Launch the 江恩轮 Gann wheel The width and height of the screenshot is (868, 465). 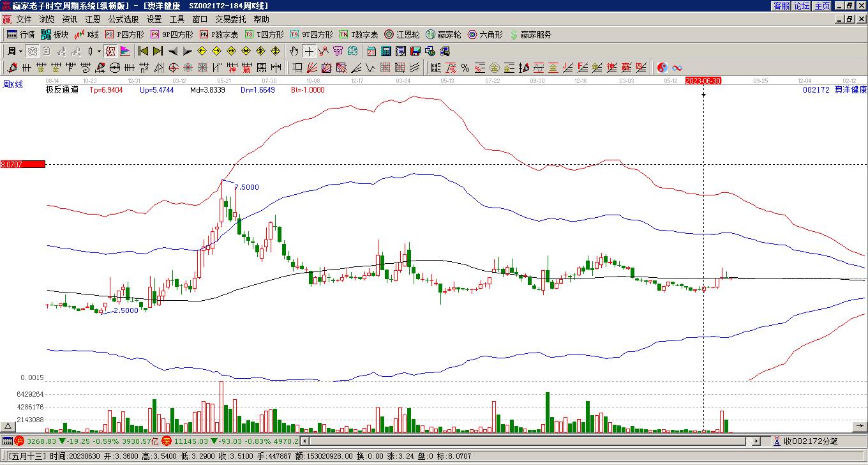click(402, 34)
